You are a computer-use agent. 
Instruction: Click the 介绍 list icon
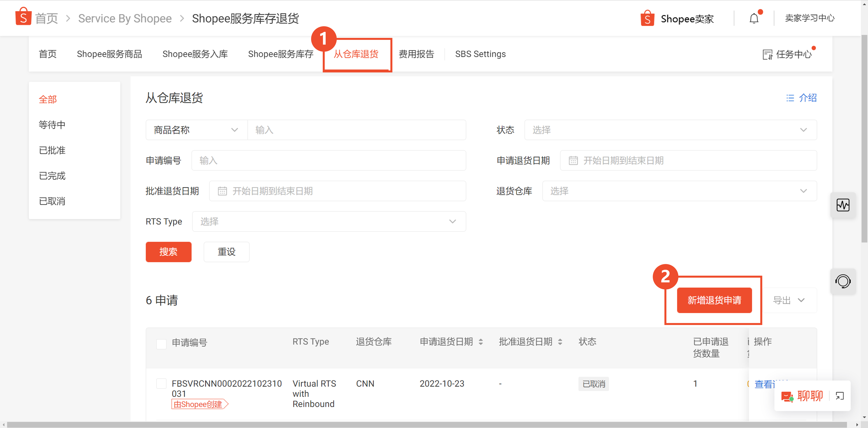tap(790, 98)
